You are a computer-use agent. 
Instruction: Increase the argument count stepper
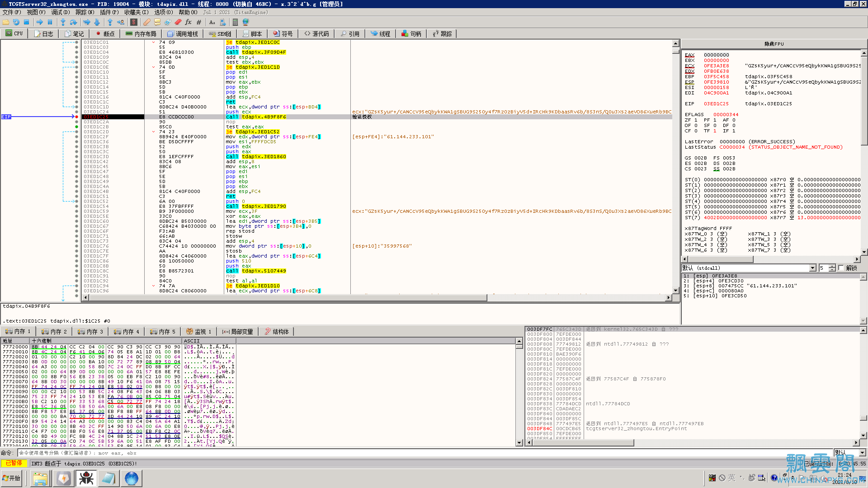832,266
